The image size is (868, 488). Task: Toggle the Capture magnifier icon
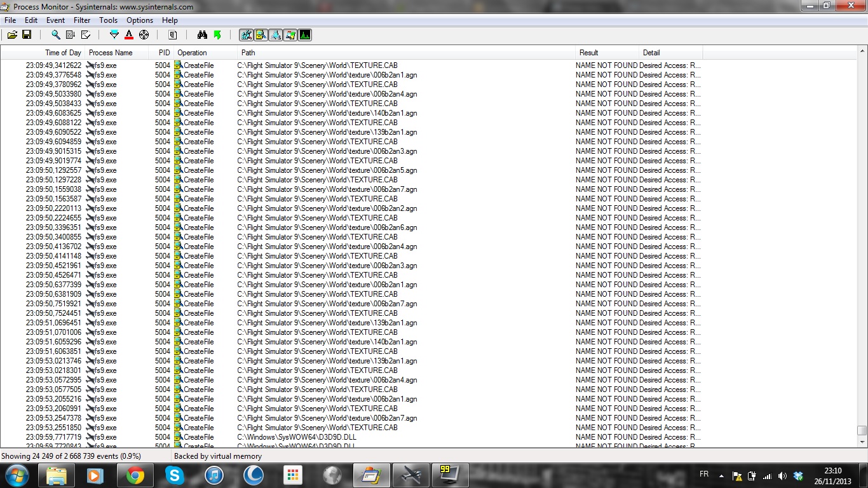tap(56, 35)
